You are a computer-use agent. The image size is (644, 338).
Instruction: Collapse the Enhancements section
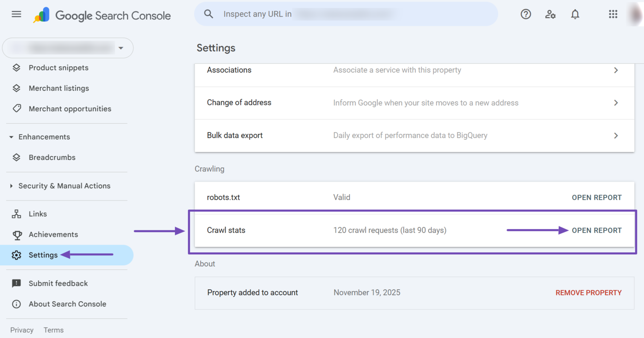pyautogui.click(x=11, y=137)
